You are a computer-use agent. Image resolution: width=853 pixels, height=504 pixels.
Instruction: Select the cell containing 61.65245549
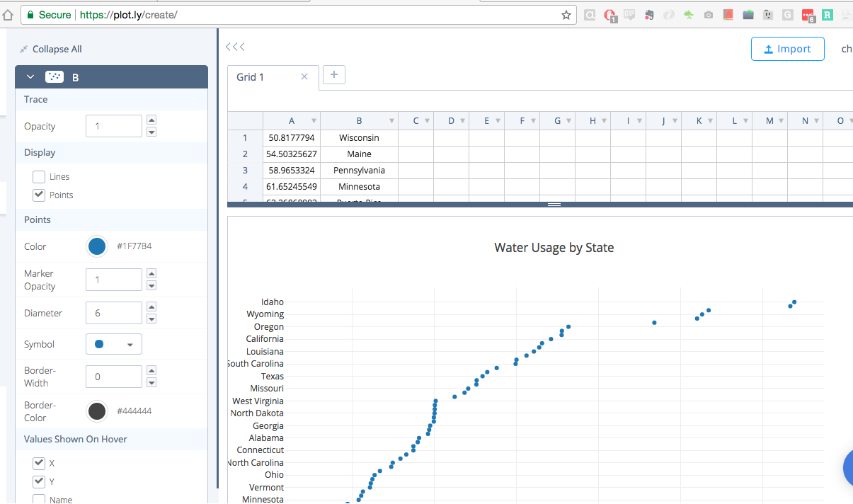292,186
